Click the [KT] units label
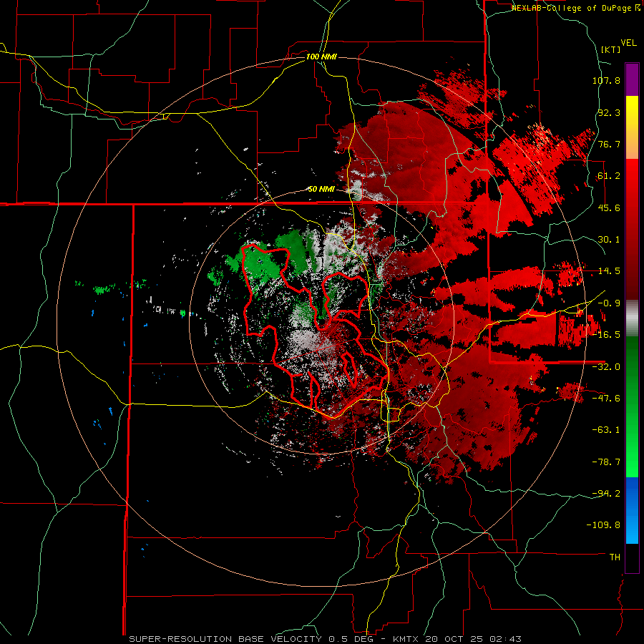The image size is (644, 644). pyautogui.click(x=610, y=49)
